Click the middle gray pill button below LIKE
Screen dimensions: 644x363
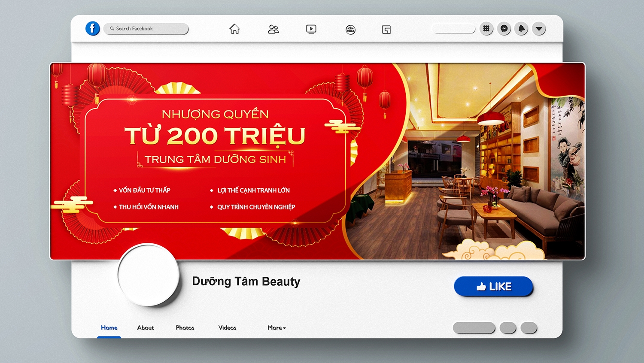tap(508, 328)
